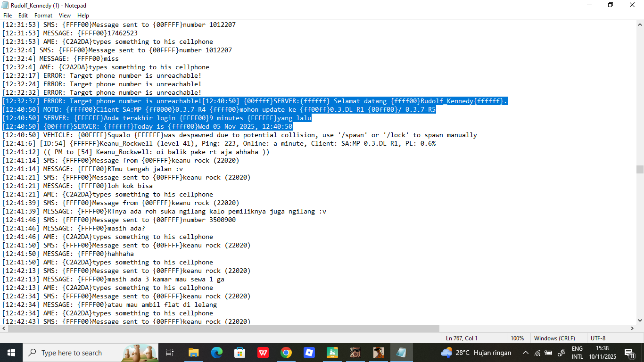Click vertical scrollbar up arrow
This screenshot has height=362, width=644.
point(640,25)
